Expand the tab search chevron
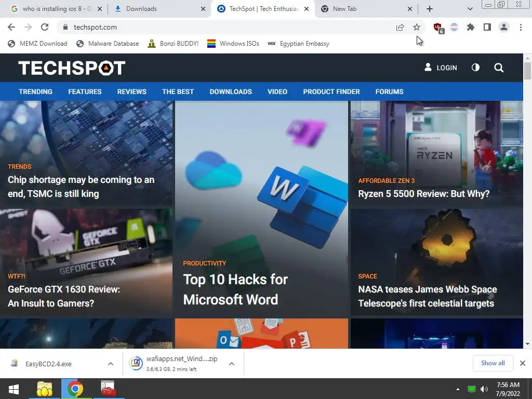The height and width of the screenshot is (399, 532). pos(470,9)
